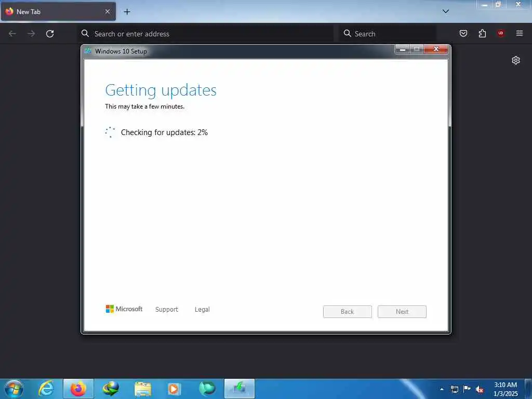532x399 pixels.
Task: Click the Show desktop strip
Action: [528, 389]
